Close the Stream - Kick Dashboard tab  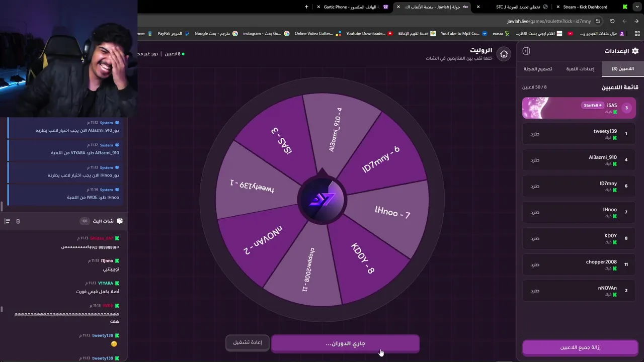(557, 7)
